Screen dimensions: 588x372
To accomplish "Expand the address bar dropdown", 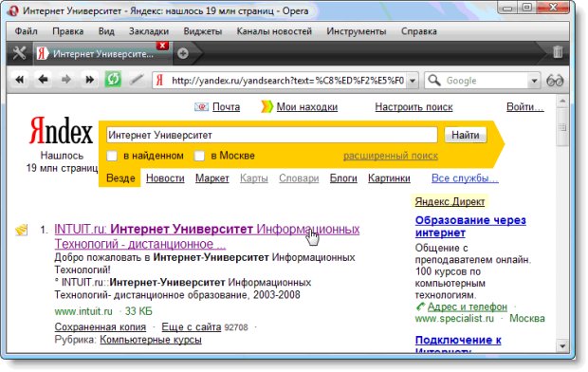I will (x=413, y=81).
